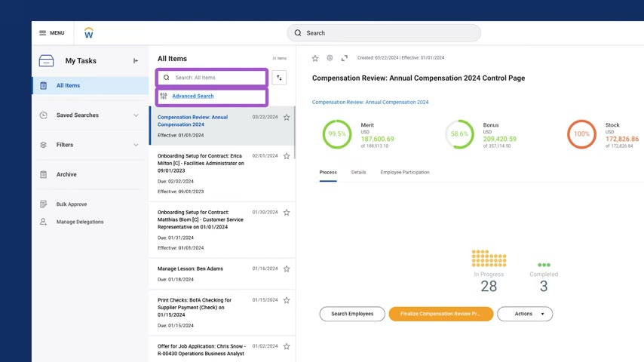This screenshot has height=362, width=644.
Task: Expand the Filters section
Action: 136,145
